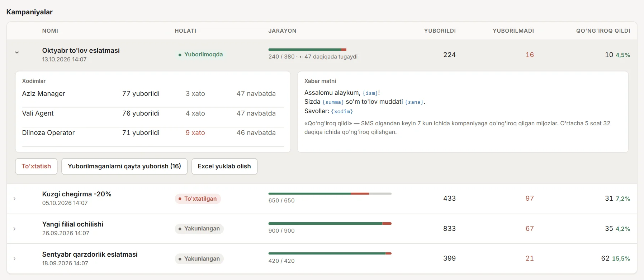
Task: Click the HOLATI column header
Action: (185, 31)
